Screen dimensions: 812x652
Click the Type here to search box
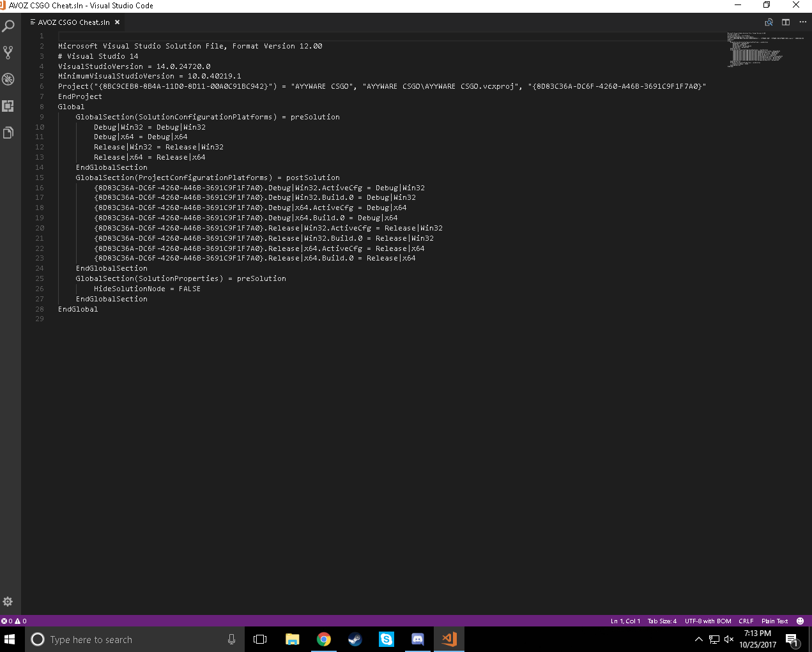pos(135,639)
